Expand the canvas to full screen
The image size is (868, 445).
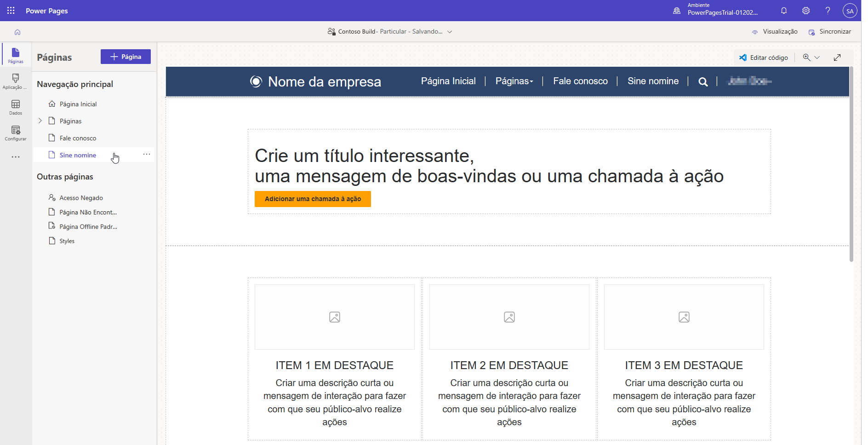[838, 57]
